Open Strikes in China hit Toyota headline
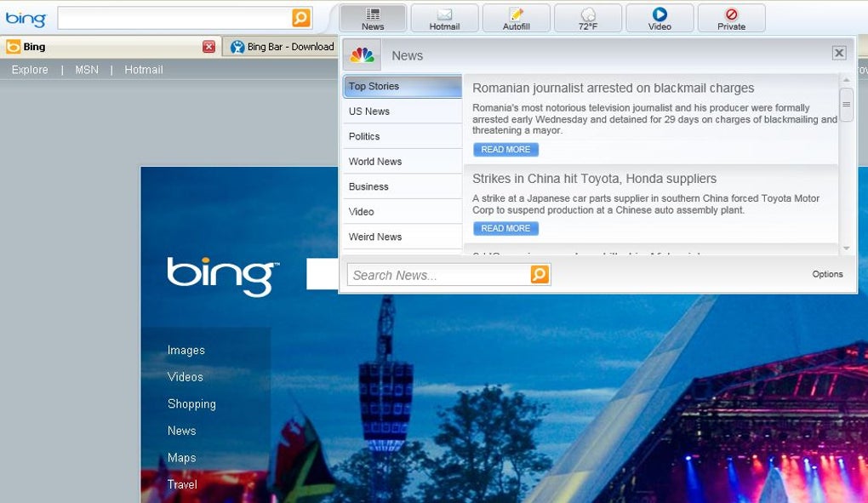 tap(594, 179)
